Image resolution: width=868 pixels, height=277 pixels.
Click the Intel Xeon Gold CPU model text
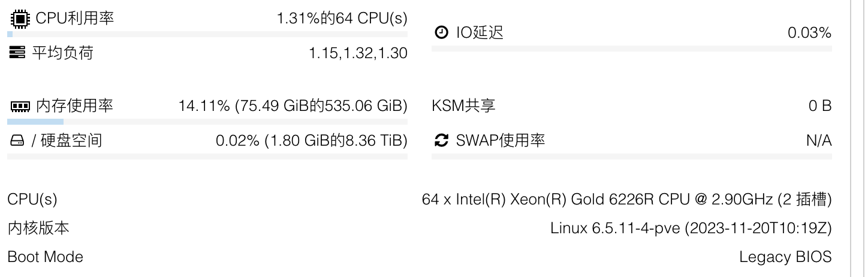pyautogui.click(x=626, y=199)
